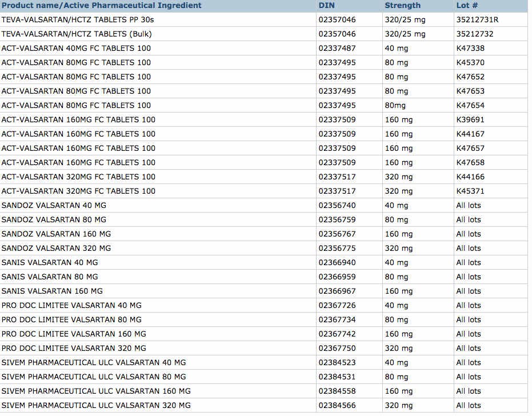Click '320 mg' strength for lot K44166
This screenshot has height=416, width=532.
[399, 177]
